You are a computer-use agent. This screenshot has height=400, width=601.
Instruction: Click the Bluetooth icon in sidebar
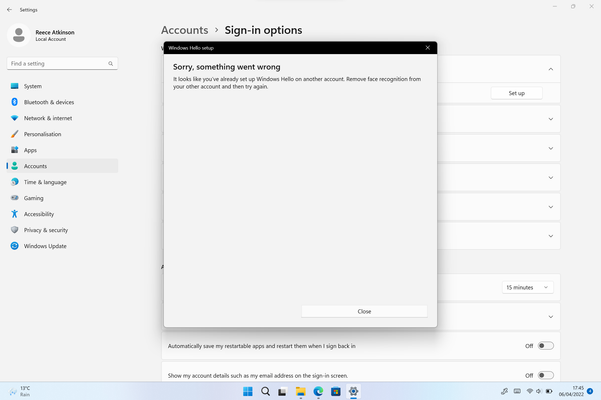click(15, 102)
